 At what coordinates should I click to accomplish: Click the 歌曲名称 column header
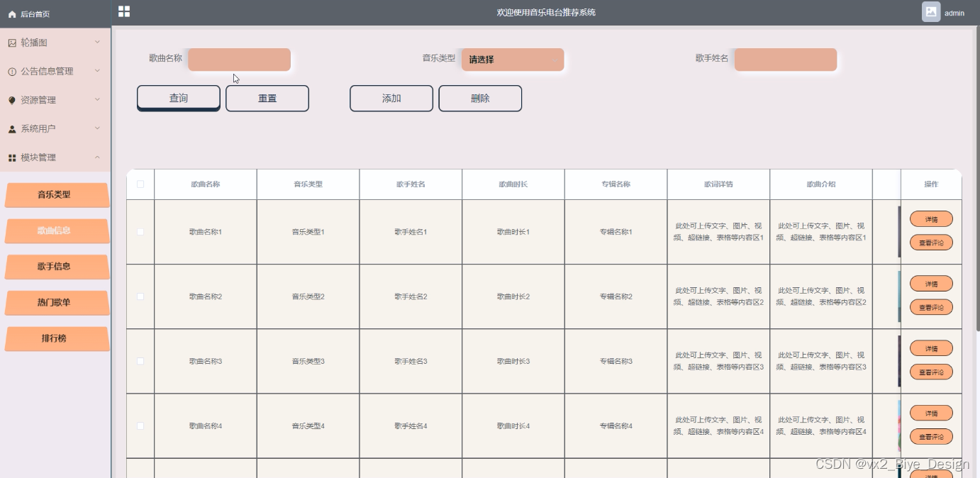[206, 184]
